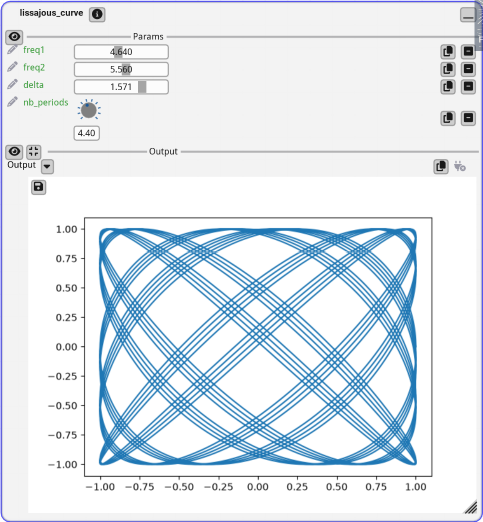Save the plot image with the floppy disk icon
The image size is (483, 522).
pyautogui.click(x=38, y=187)
